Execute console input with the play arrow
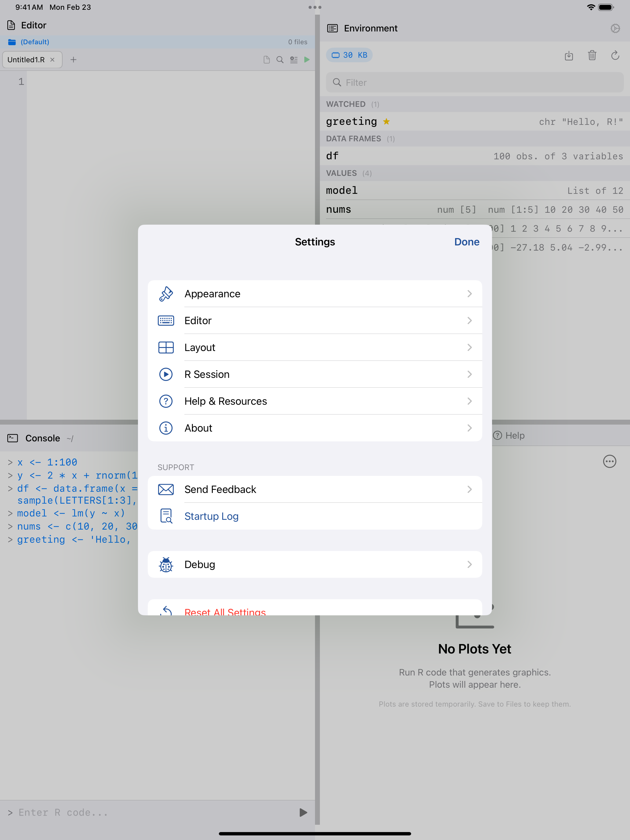 pyautogui.click(x=302, y=812)
